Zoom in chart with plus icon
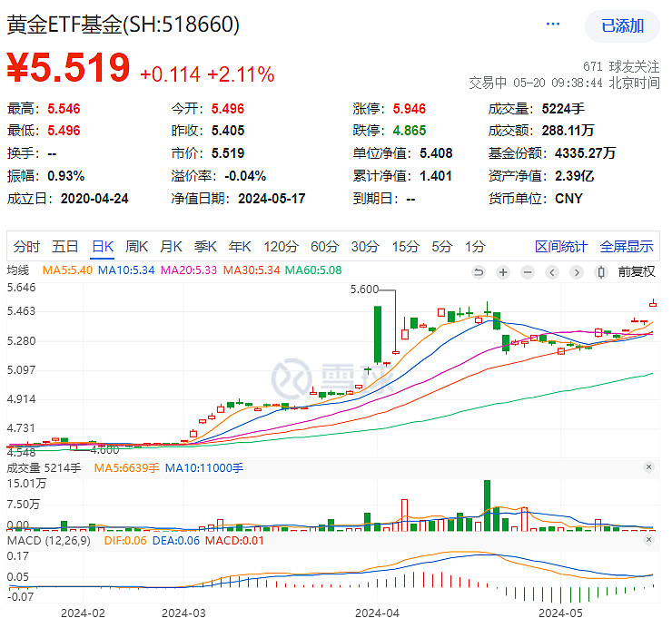Viewport: 672px width, 628px height. [503, 272]
